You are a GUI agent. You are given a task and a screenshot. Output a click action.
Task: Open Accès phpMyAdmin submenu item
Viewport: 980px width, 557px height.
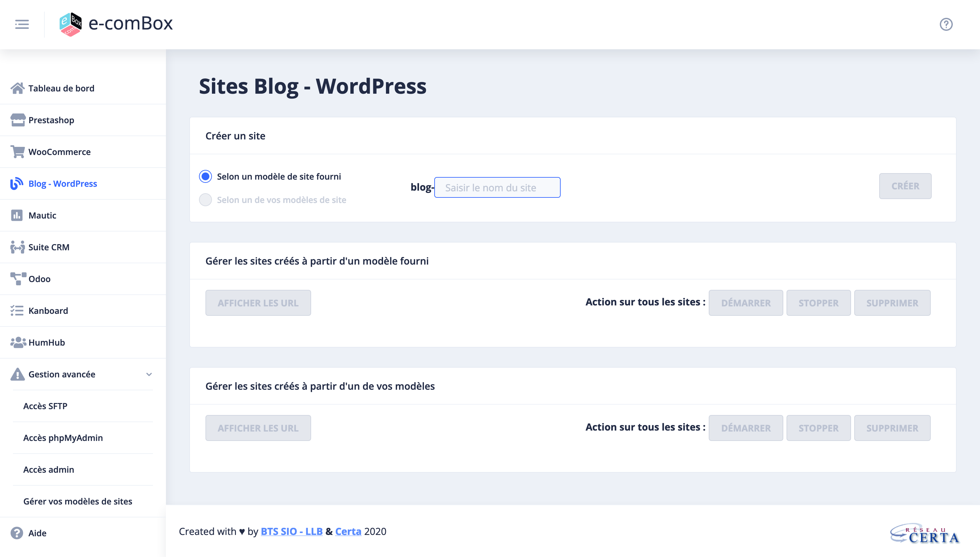[83, 438]
